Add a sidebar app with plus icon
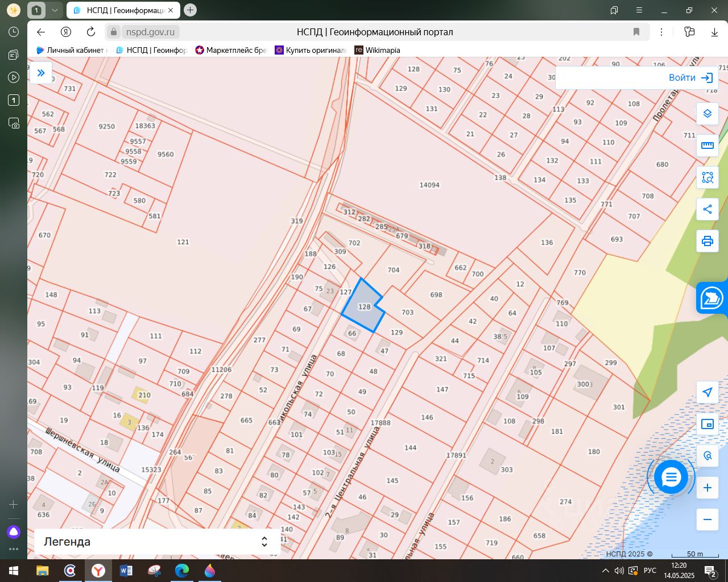 click(x=14, y=504)
